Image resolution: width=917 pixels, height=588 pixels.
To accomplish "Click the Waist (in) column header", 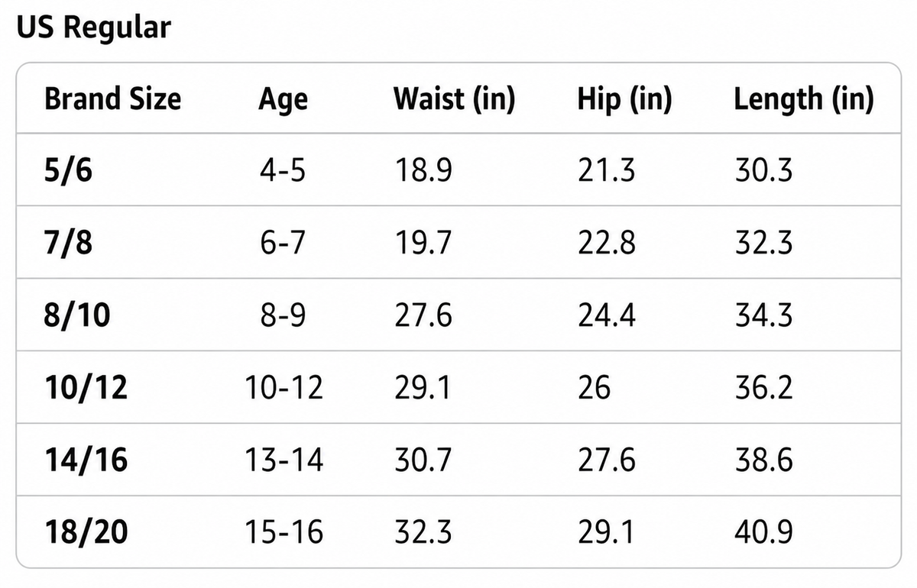I will (x=455, y=99).
